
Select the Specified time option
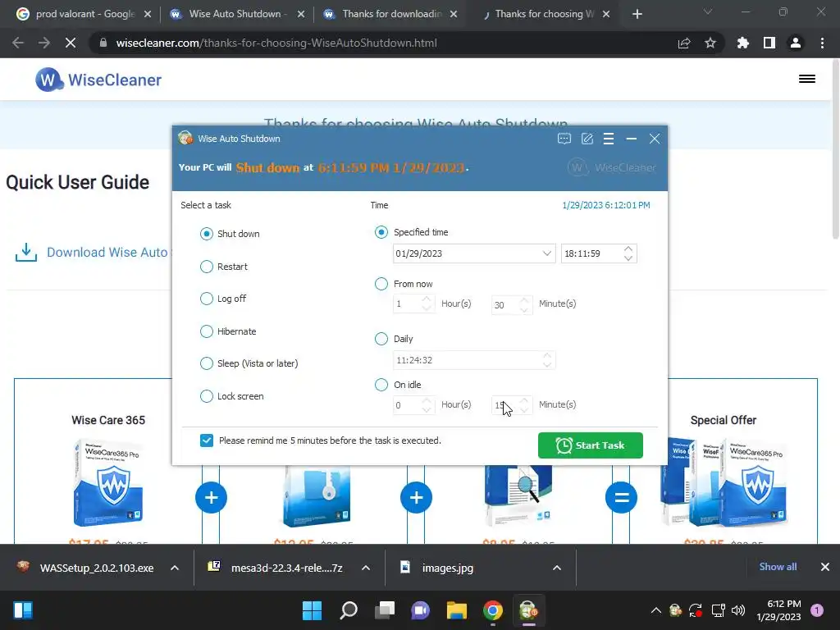click(x=381, y=232)
